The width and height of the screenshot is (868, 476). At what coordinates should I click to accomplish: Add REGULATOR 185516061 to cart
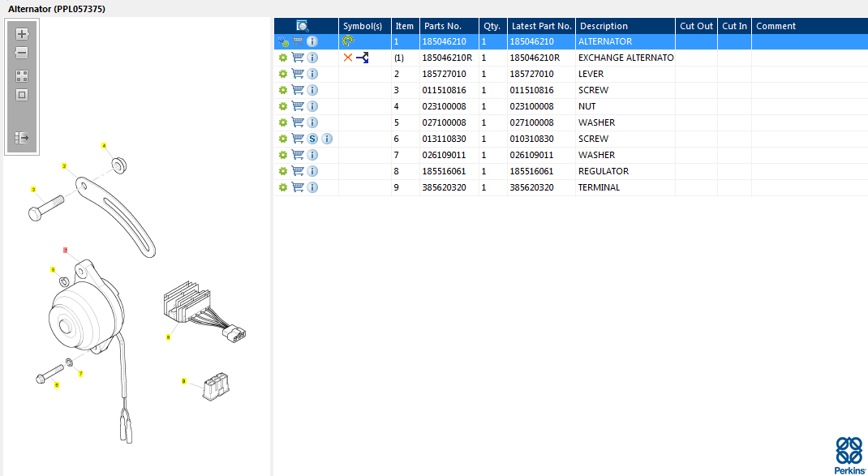(298, 171)
